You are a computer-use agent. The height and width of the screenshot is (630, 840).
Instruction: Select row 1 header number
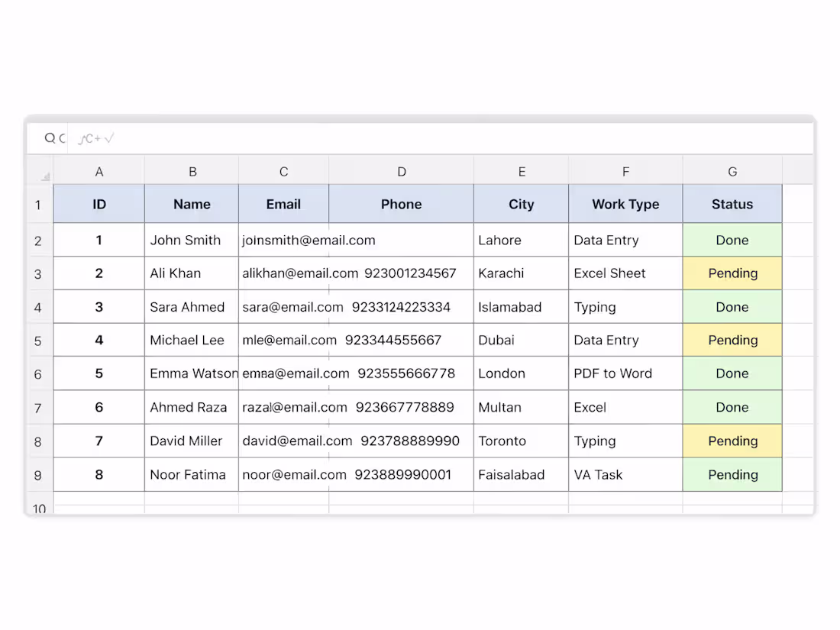(38, 205)
